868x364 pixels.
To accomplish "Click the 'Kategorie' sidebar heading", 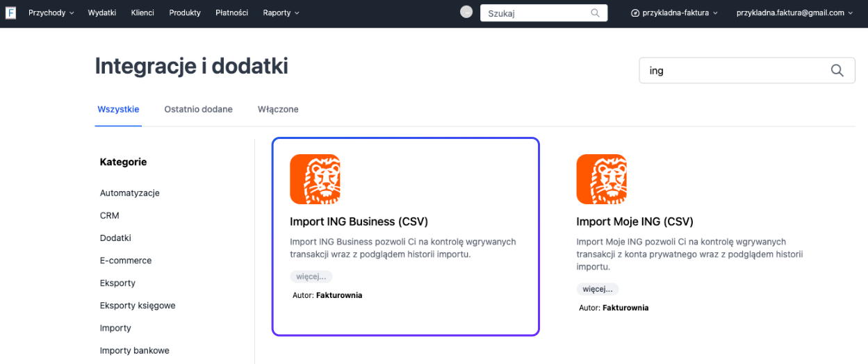I will coord(123,162).
